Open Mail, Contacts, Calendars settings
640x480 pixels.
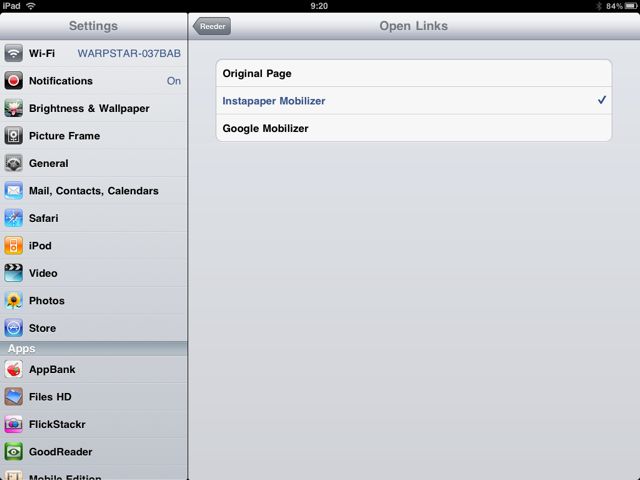coord(94,191)
